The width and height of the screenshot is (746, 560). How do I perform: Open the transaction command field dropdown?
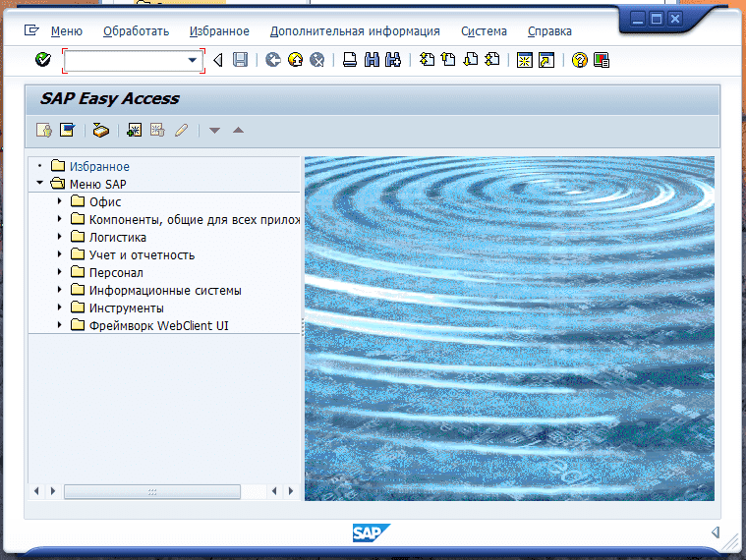coord(193,60)
